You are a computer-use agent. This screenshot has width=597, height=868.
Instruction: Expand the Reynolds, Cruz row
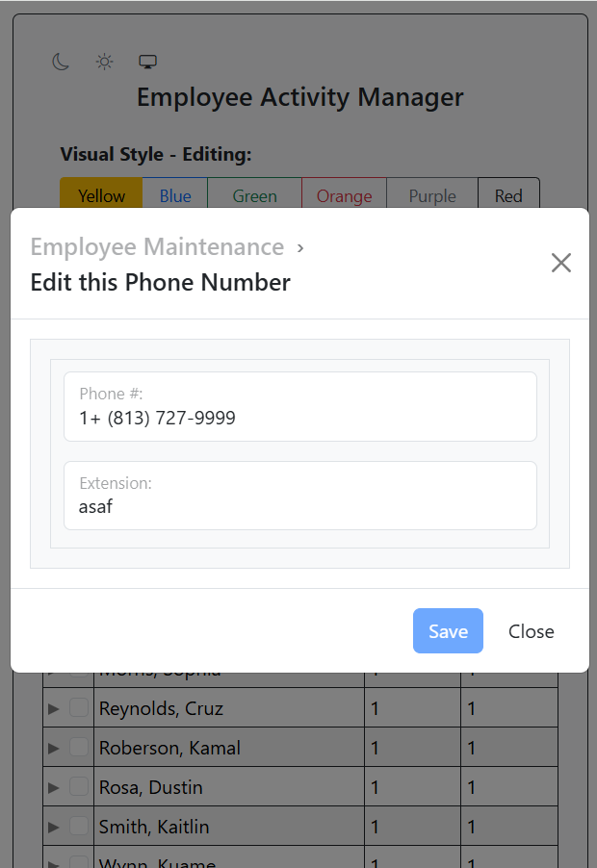[54, 708]
